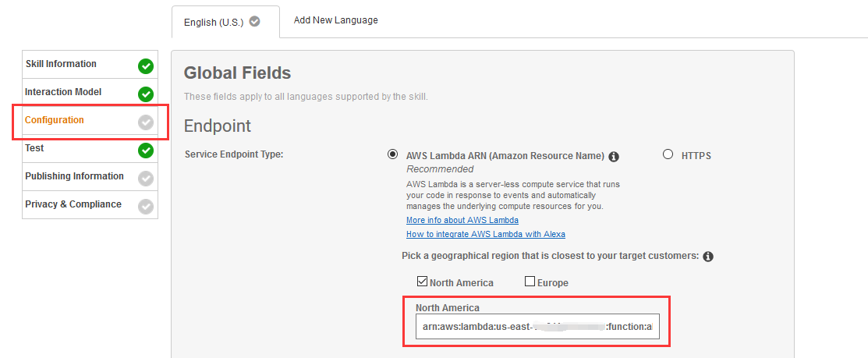Open How to integrate AWS Lambda with Alexa

coord(485,234)
